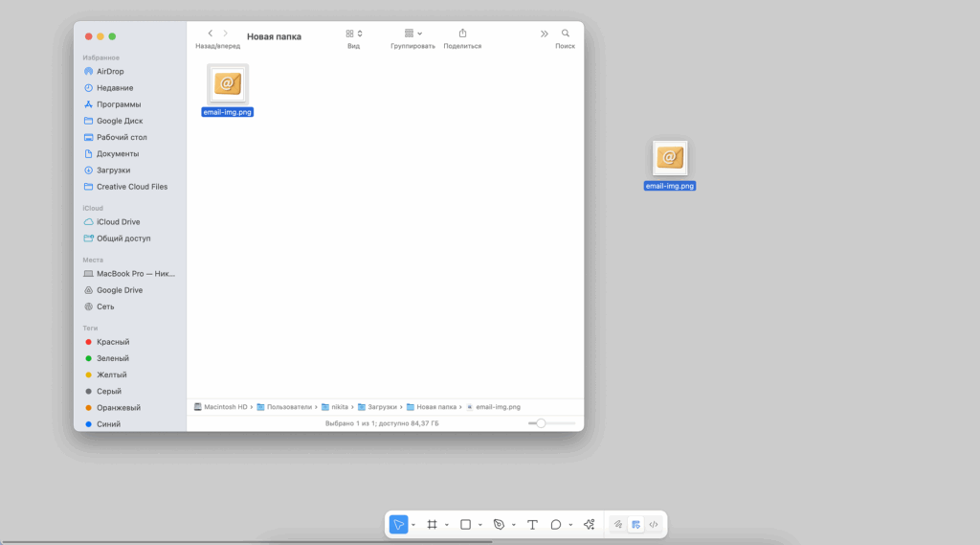Open Frame tool options dropdown arrow
Screen dimensions: 980x545
447,525
